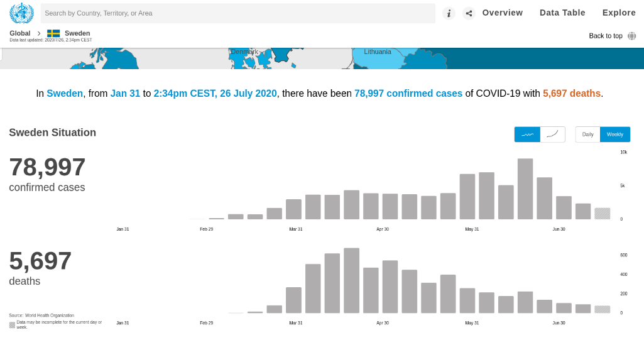
Task: Click the breadcrumb chevron after Global
Action: click(39, 33)
